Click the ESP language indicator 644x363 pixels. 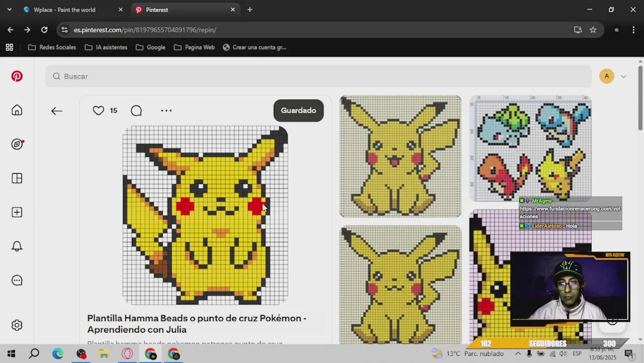coord(577,354)
